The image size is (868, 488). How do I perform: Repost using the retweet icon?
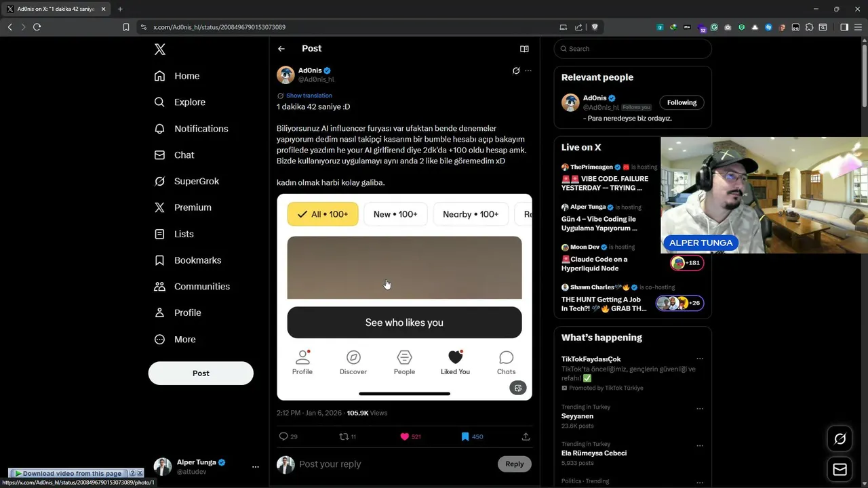[x=344, y=436]
